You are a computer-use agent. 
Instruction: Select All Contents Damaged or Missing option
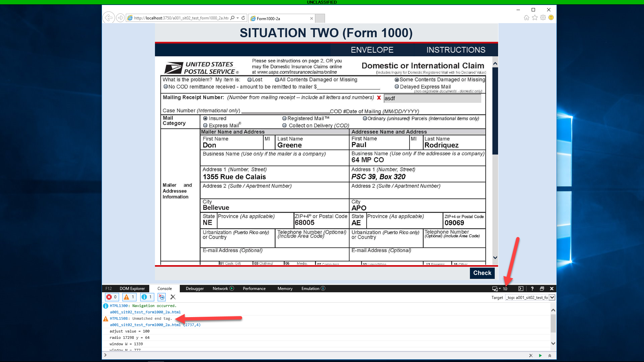(x=277, y=80)
